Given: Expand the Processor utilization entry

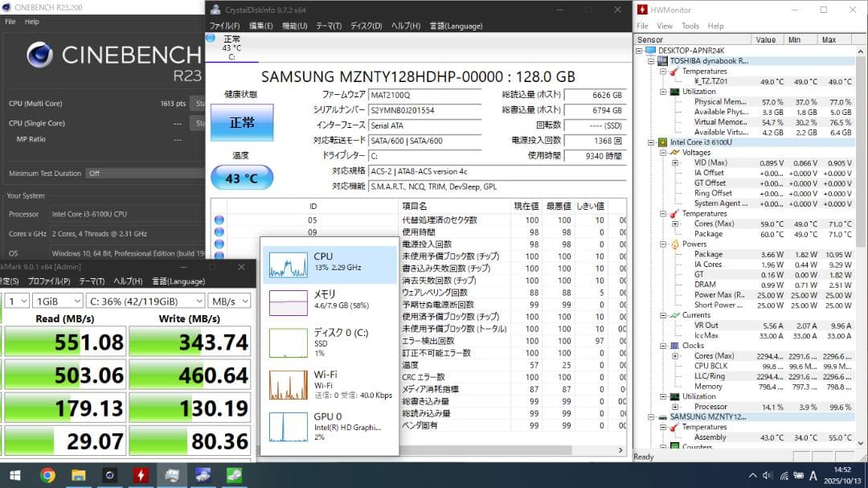Looking at the screenshot, I should [x=675, y=407].
